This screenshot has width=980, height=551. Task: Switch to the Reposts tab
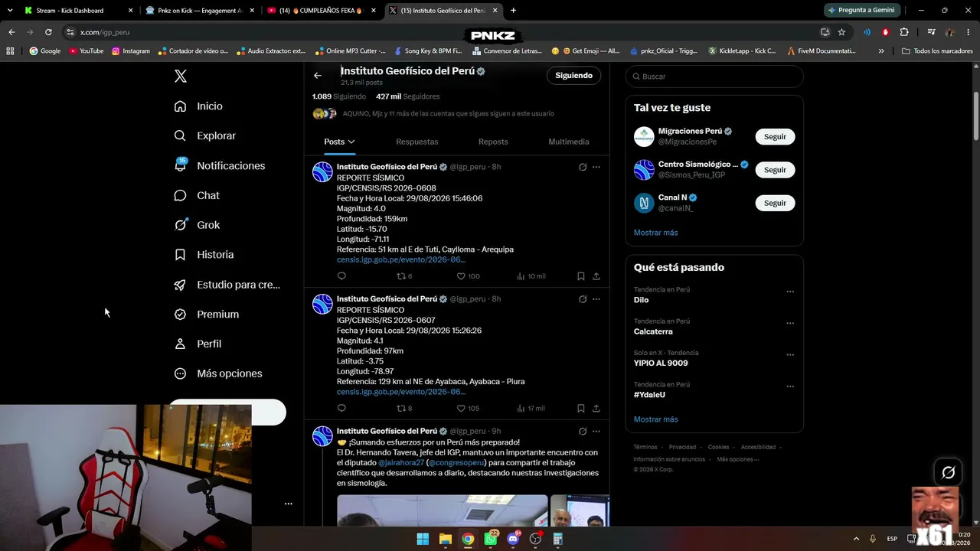tap(493, 142)
